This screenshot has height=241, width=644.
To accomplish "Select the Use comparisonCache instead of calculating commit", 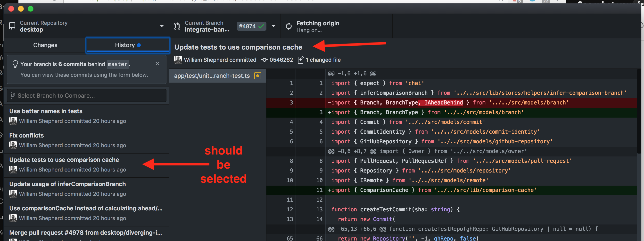I will (86, 214).
